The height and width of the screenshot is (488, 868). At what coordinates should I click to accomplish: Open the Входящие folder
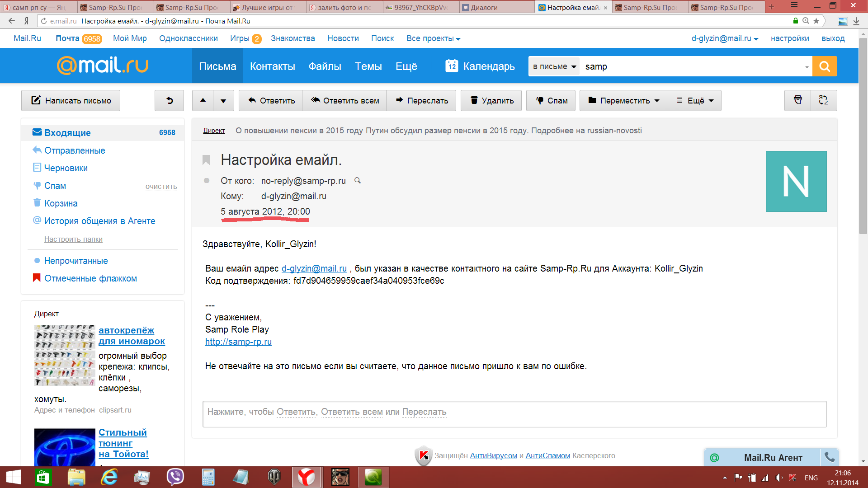103,132
